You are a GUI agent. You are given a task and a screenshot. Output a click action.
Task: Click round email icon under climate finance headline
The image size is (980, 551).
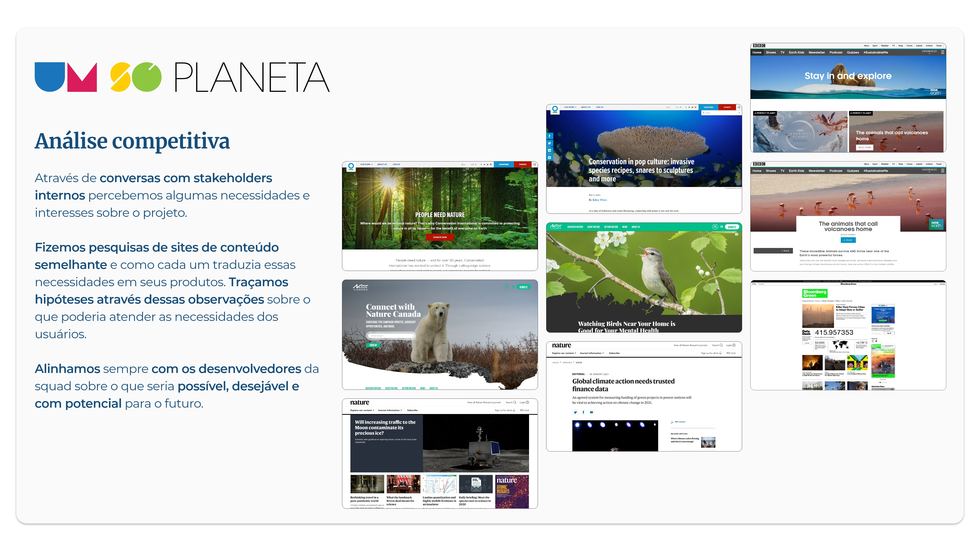tap(591, 412)
